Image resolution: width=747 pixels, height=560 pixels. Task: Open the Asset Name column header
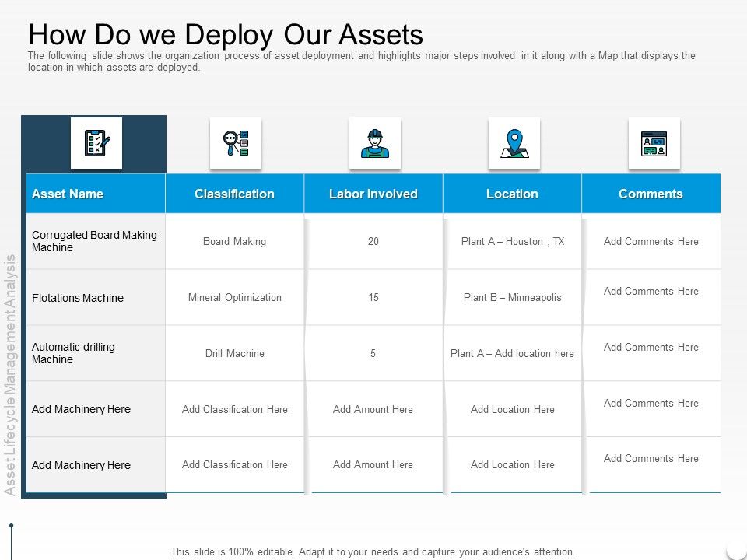coord(67,193)
